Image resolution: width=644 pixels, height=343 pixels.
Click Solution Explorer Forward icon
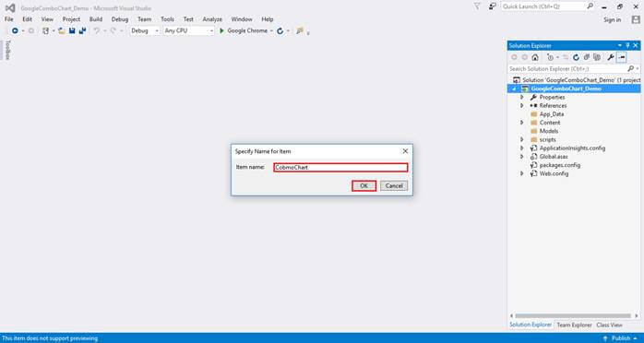coord(524,57)
